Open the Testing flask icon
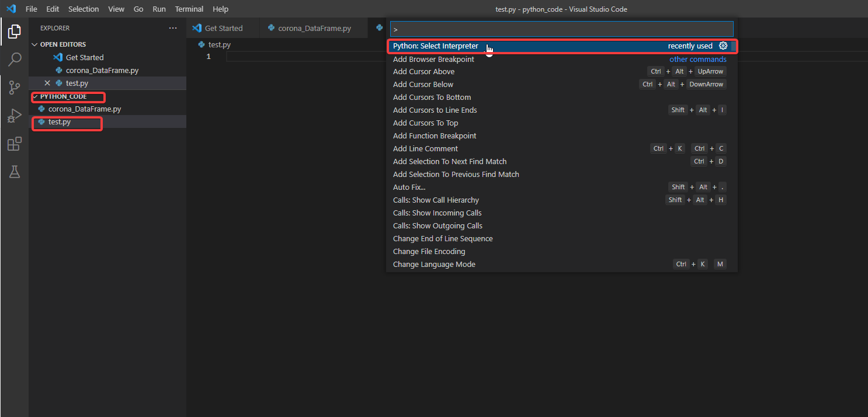868x417 pixels. pos(14,172)
